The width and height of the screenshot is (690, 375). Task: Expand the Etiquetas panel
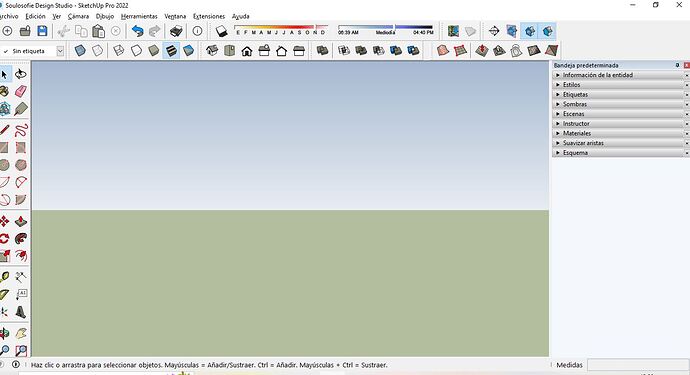[x=620, y=95]
